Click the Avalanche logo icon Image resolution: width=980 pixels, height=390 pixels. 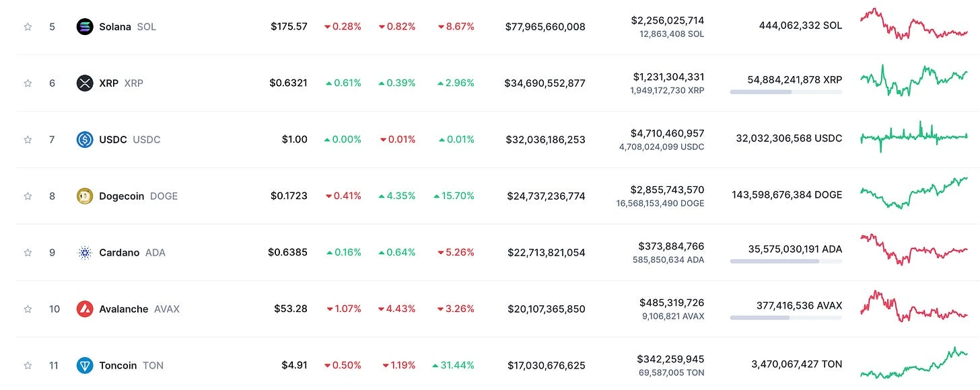point(85,309)
